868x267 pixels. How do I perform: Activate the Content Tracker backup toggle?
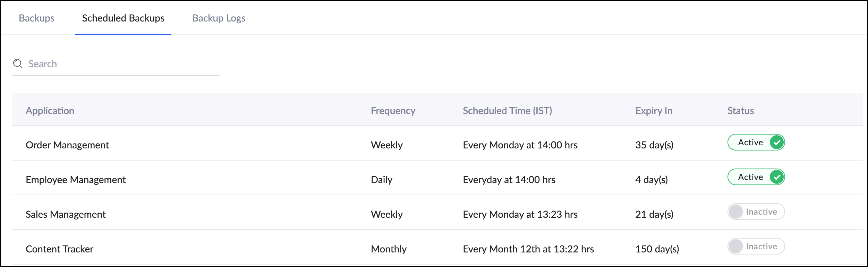coord(756,247)
